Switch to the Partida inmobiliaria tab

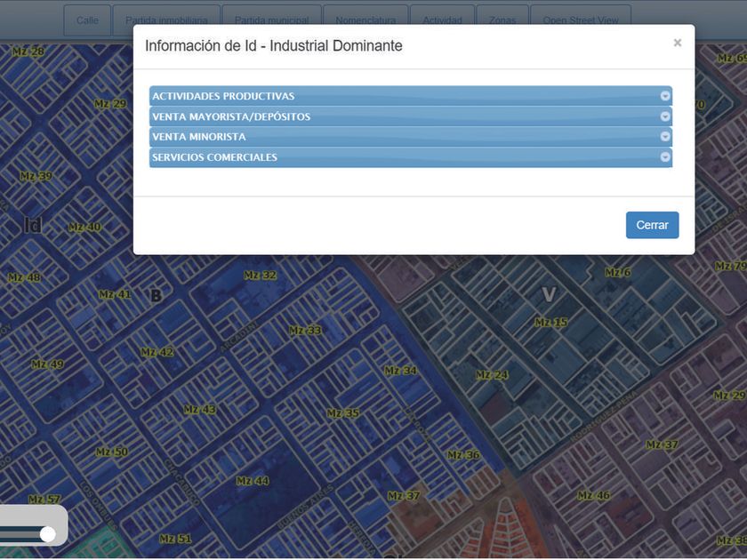[x=166, y=20]
